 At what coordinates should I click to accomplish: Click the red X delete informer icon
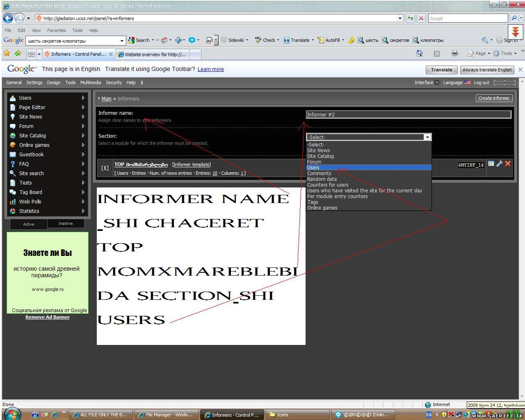508,164
